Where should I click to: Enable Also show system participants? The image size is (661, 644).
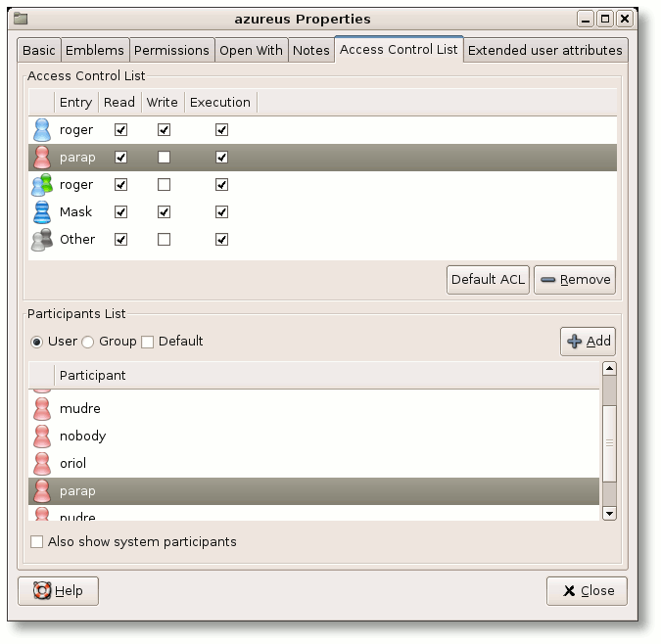[x=36, y=541]
